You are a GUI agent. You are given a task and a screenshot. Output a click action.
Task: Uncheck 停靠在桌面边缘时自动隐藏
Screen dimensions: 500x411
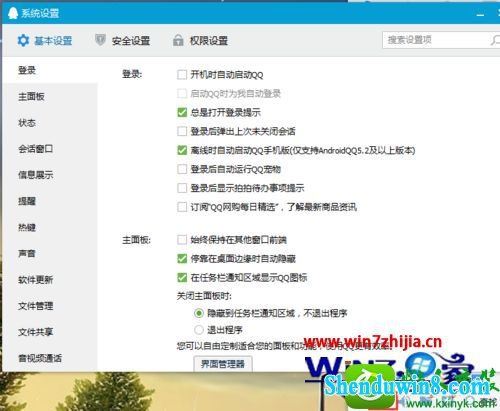pos(182,259)
